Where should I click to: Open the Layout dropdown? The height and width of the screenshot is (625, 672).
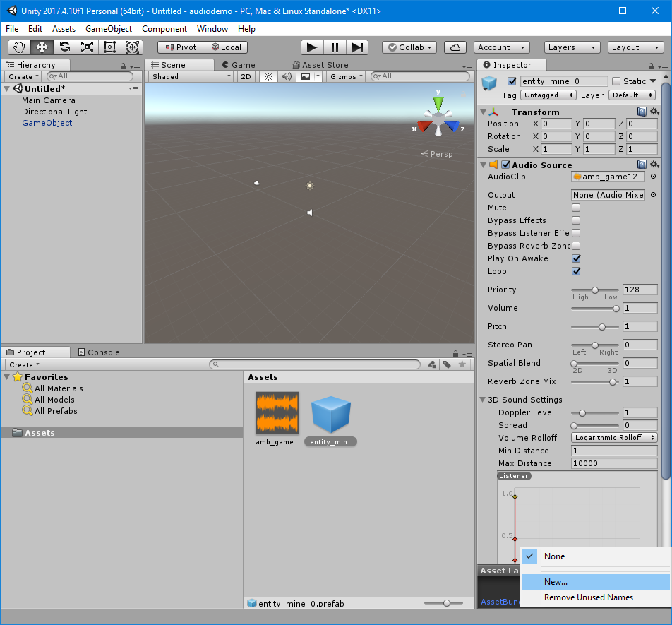[x=635, y=47]
